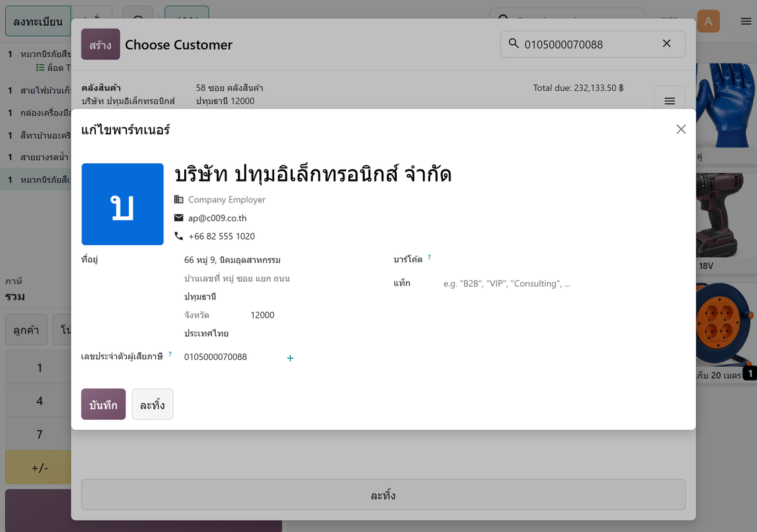Image resolution: width=757 pixels, height=532 pixels.
Task: Clear the customer search with the X icon
Action: [x=667, y=44]
